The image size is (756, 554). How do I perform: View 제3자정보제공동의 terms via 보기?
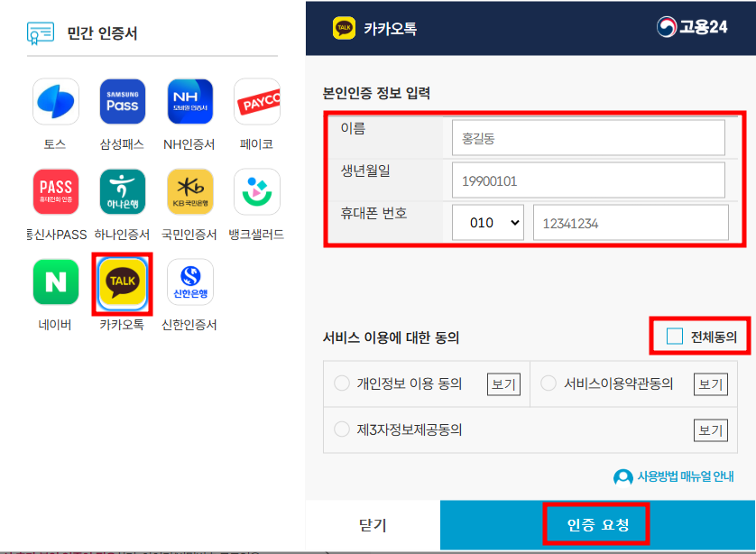pyautogui.click(x=711, y=430)
